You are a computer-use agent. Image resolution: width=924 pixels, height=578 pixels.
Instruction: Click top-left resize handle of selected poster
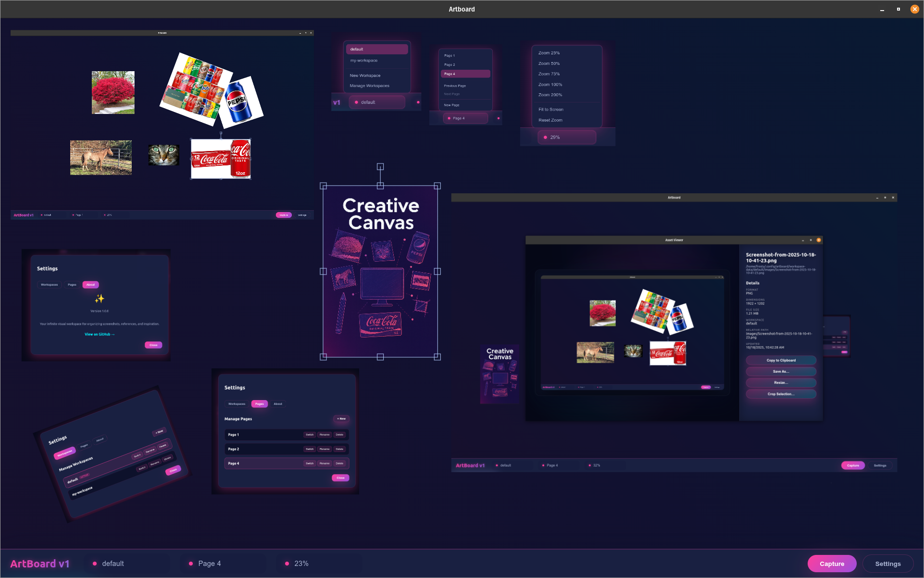click(x=324, y=186)
